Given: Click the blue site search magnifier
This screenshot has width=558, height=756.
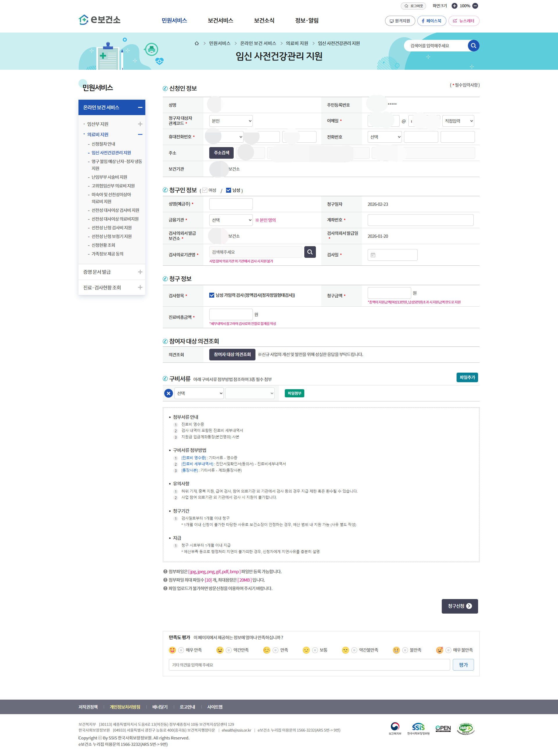Looking at the screenshot, I should 473,46.
